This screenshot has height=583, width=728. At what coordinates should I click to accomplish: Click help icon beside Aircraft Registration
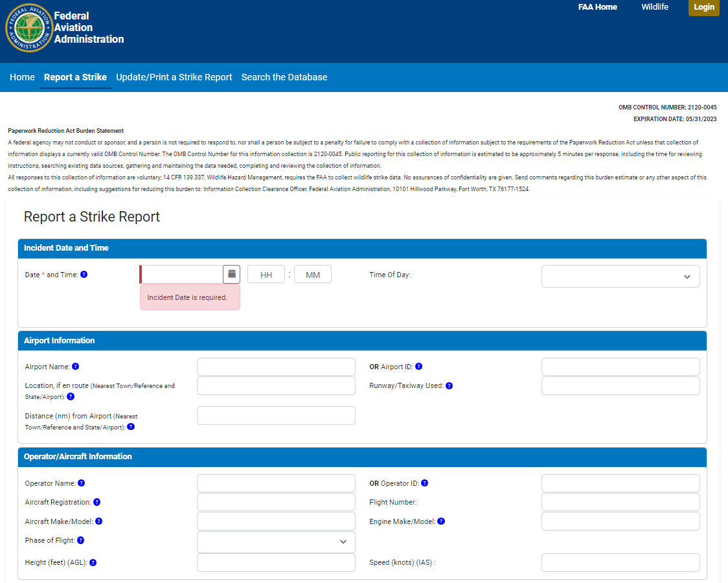coord(97,502)
